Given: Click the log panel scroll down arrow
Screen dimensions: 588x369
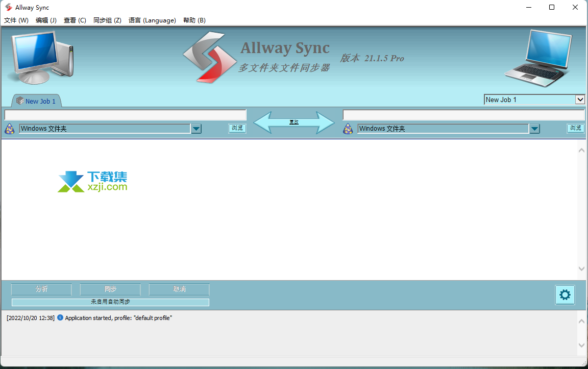Looking at the screenshot, I should tap(581, 345).
